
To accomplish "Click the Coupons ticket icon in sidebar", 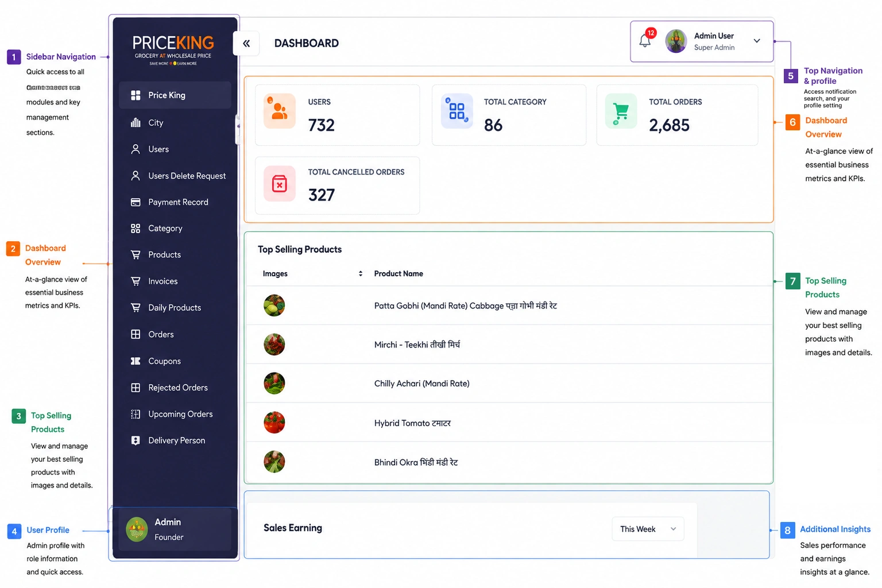I will (x=136, y=361).
